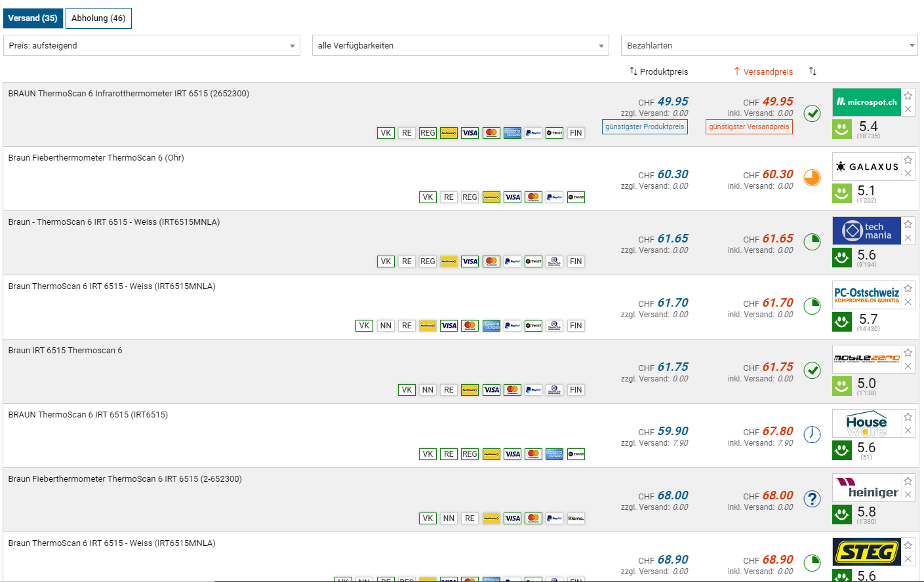Mark heiniger shop with the star
924x582 pixels.
908,481
